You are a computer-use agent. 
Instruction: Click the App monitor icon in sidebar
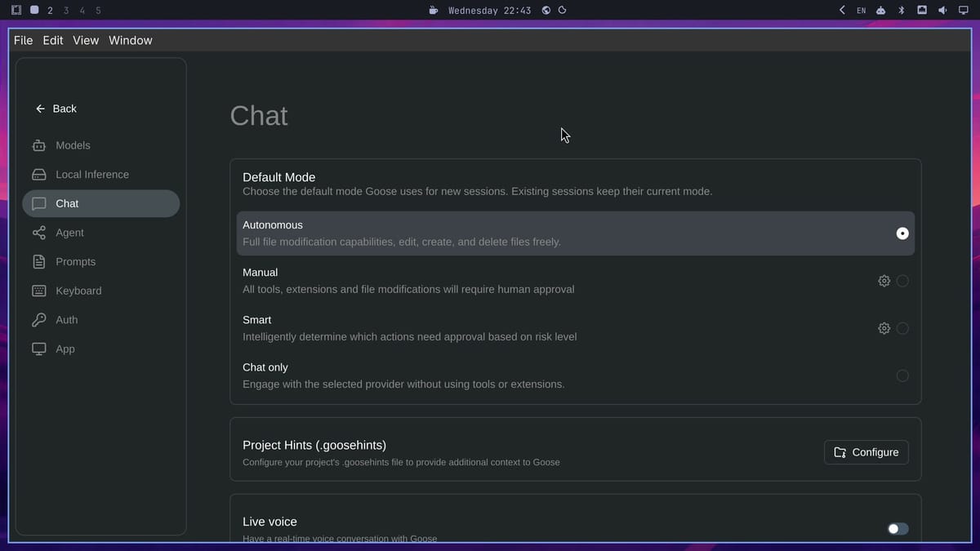coord(39,349)
